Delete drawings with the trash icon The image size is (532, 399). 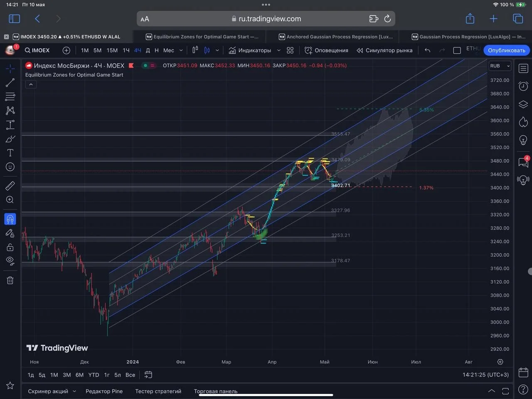click(10, 280)
